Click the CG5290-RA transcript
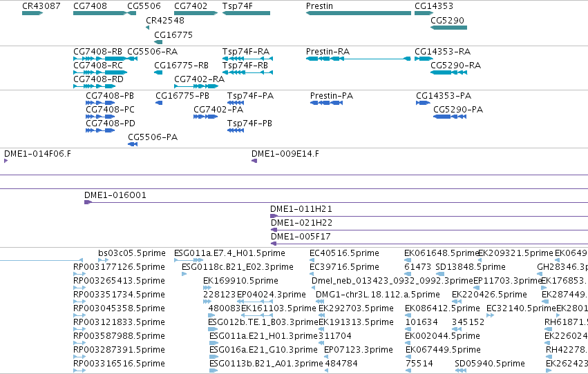The image size is (588, 374). point(448,72)
